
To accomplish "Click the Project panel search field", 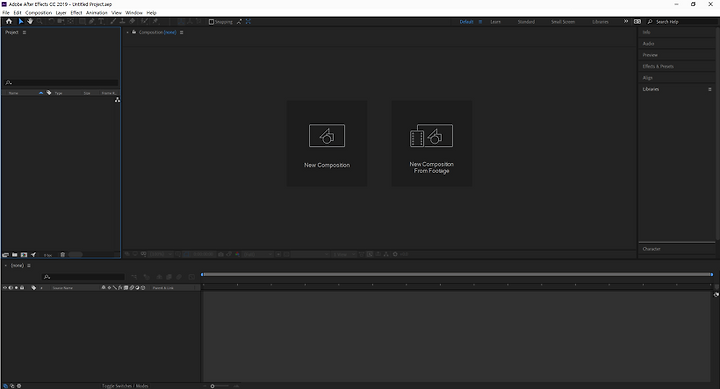I will point(61,83).
